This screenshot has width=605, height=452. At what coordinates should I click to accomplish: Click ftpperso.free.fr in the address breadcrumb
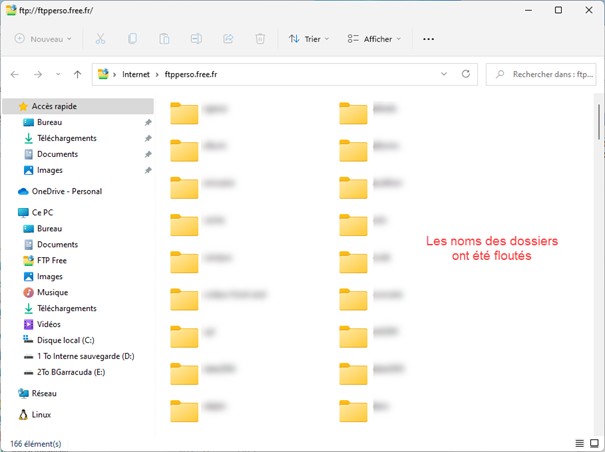click(x=191, y=74)
